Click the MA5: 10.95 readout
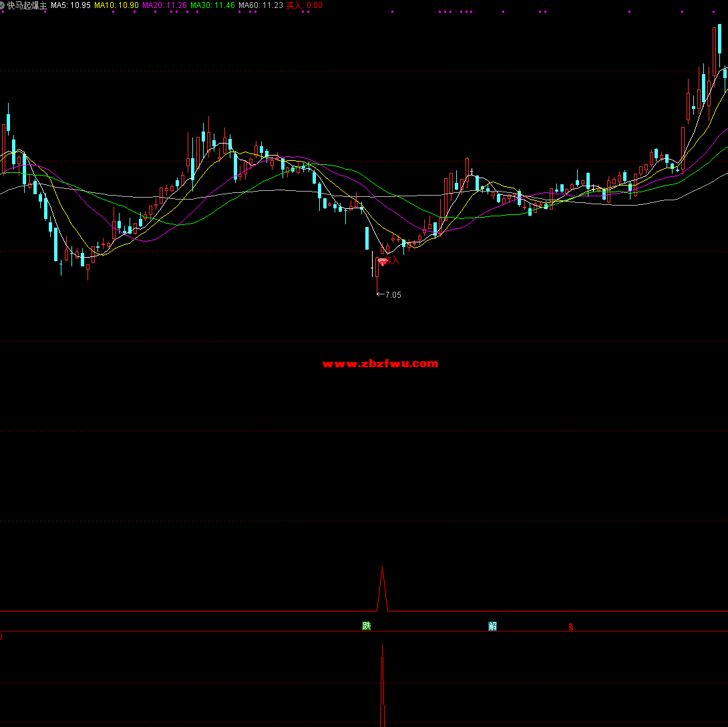The width and height of the screenshot is (728, 727). point(71,5)
